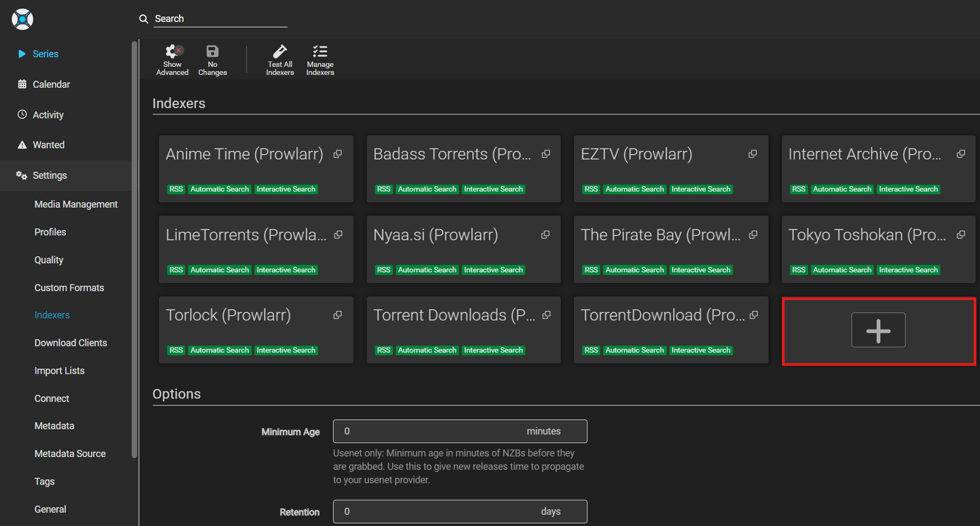Open the TorrentDownload indexer card title
This screenshot has height=526, width=980.
pos(662,315)
